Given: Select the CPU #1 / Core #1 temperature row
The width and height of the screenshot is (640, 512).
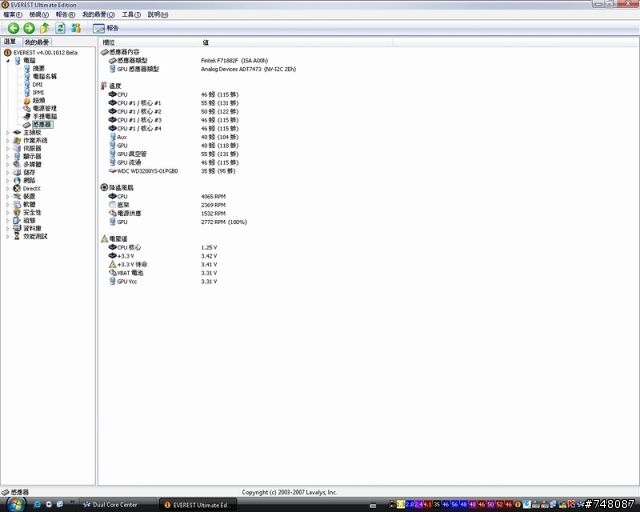Looking at the screenshot, I should pos(173,103).
